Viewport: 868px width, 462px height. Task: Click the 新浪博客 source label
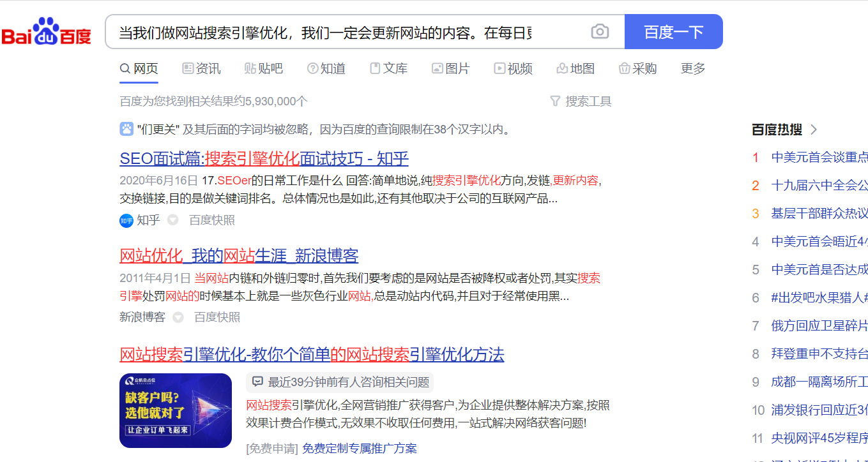tap(142, 317)
